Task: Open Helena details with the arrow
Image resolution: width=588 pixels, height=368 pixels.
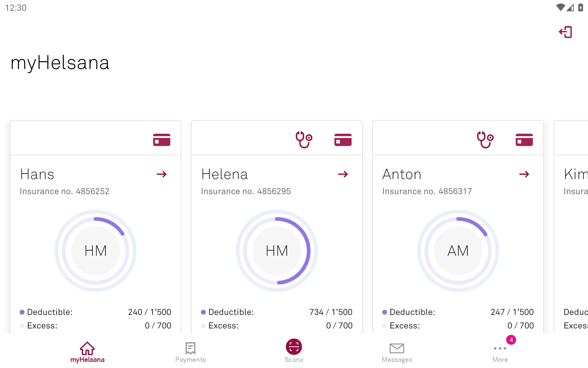Action: 343,174
